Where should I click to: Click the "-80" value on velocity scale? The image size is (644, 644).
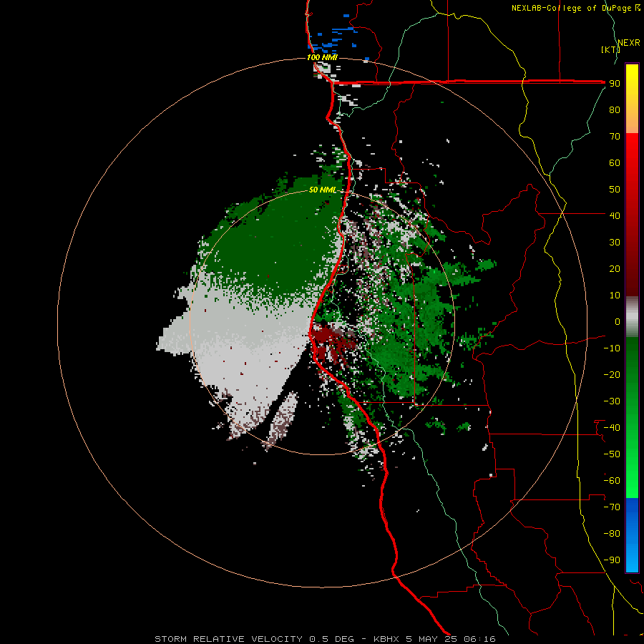click(612, 534)
